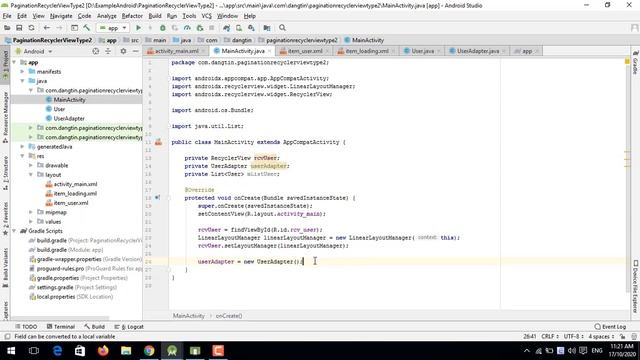Image resolution: width=640 pixels, height=360 pixels.
Task: Expand the generatedJava folder
Action: 22,147
